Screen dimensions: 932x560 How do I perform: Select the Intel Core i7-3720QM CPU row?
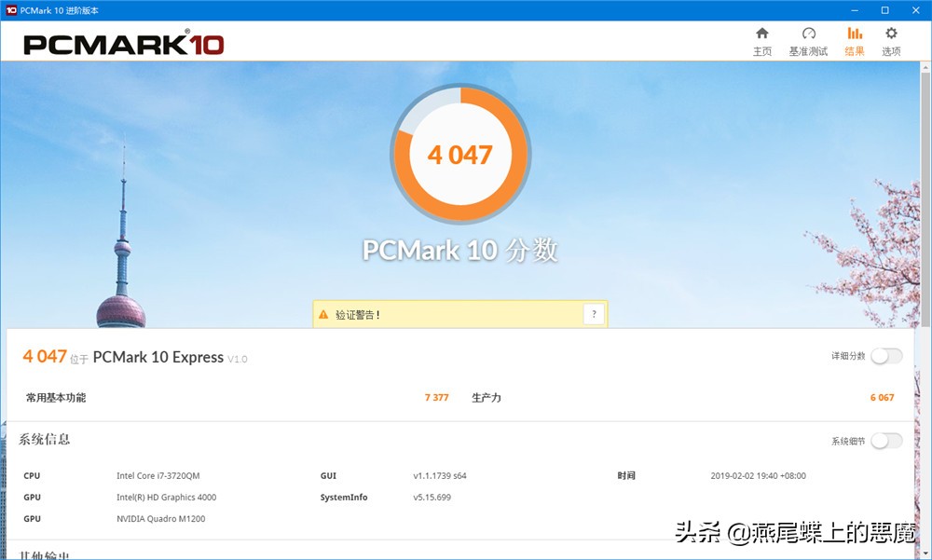click(159, 475)
